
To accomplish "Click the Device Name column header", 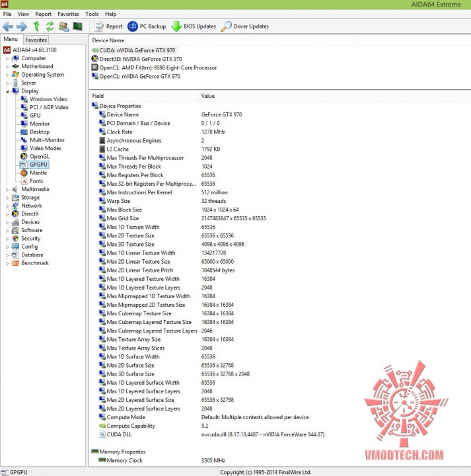I will [x=223, y=40].
